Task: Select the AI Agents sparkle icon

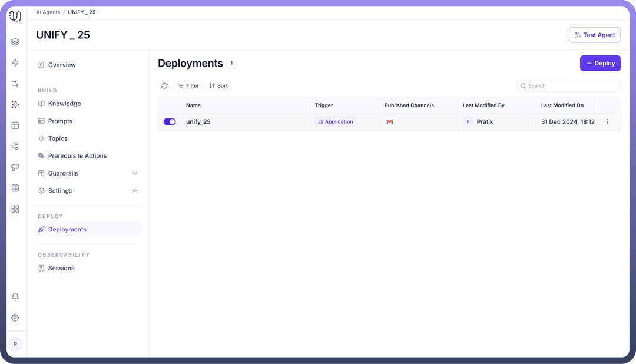Action: pos(15,104)
